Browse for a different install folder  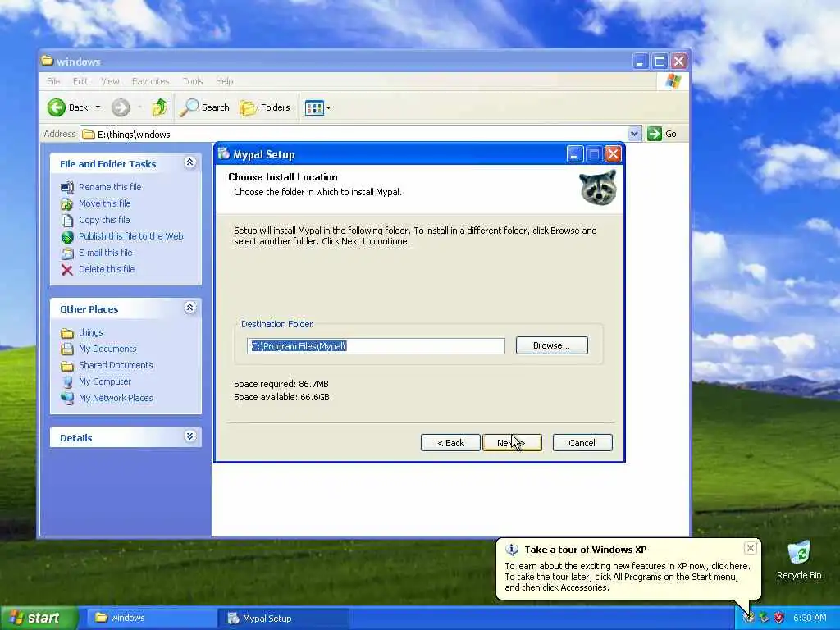point(552,345)
